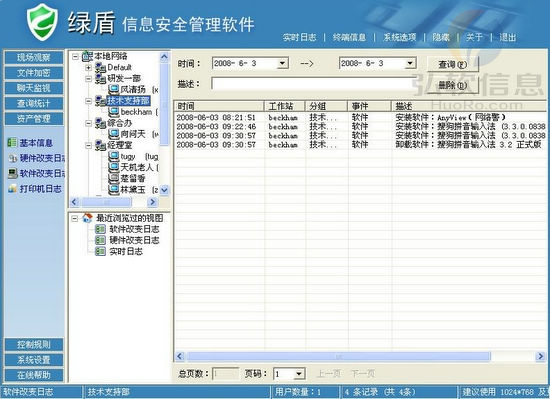Screen dimensions: 550x399
Task: Open 打印机日志 sidebar icon
Action: tap(13, 189)
